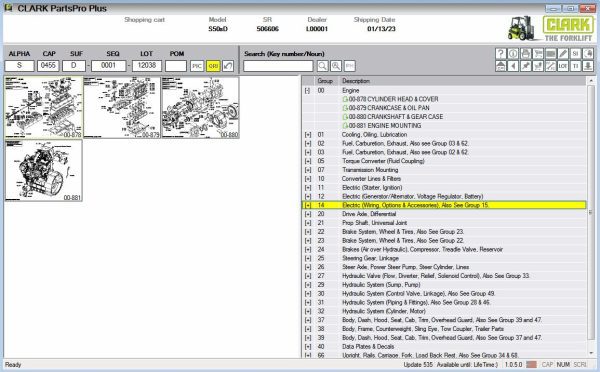Expand highlighted group 14 Electric Wiring

[308, 205]
